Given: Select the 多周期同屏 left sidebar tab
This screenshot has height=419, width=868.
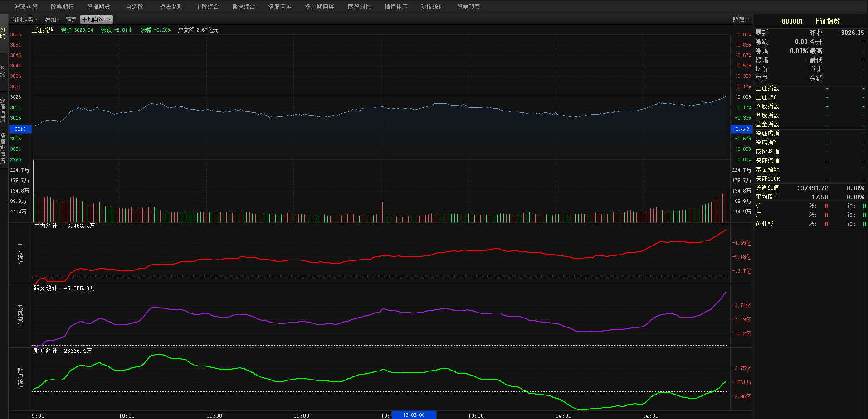Looking at the screenshot, I should (4, 148).
